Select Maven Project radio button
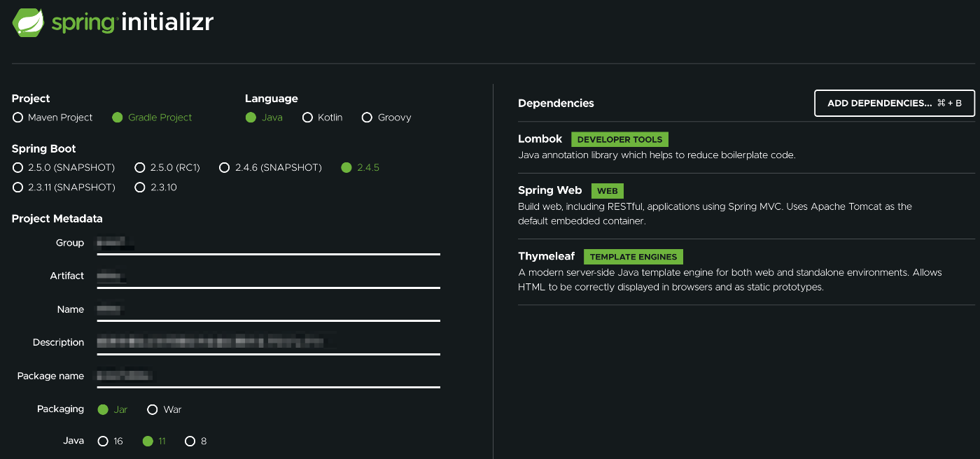Screen dimensions: 980x459 18,118
